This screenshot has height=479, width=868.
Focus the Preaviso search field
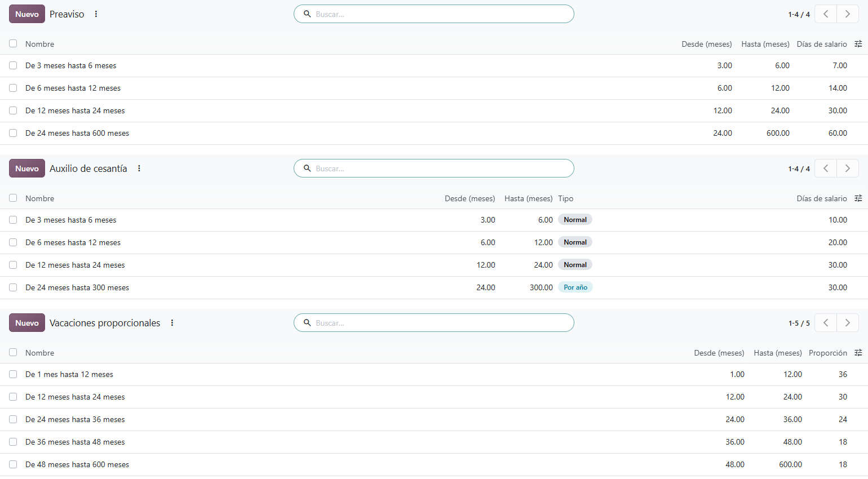(434, 14)
